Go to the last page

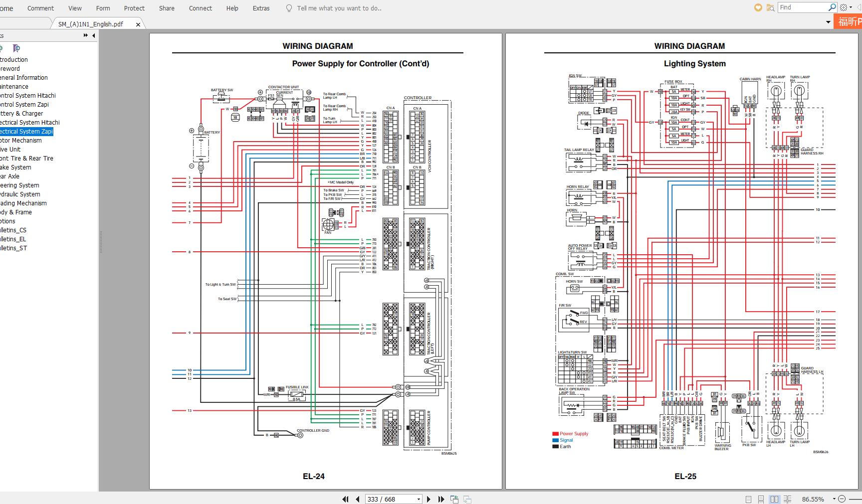(441, 499)
